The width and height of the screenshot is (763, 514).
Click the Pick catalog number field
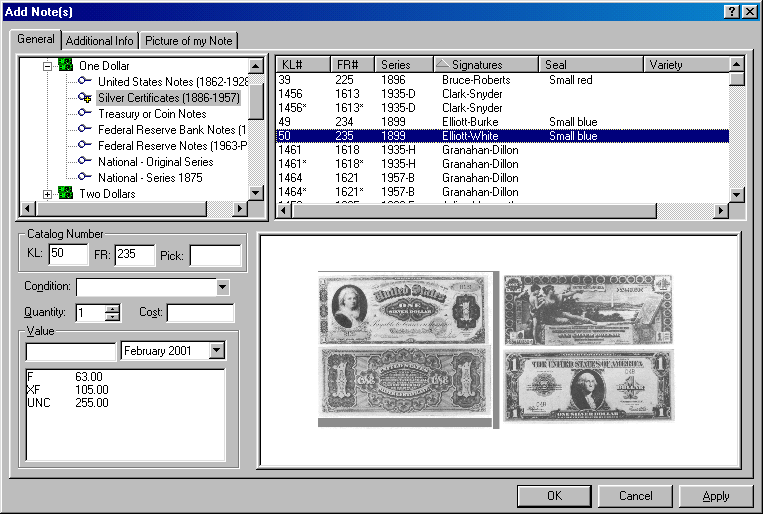[215, 255]
